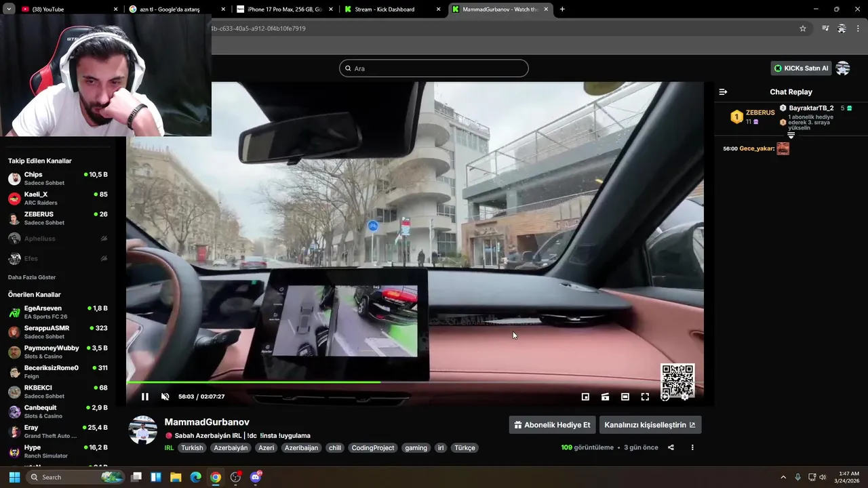Click the Azerbaiyán tag
The height and width of the screenshot is (488, 868).
tap(231, 448)
